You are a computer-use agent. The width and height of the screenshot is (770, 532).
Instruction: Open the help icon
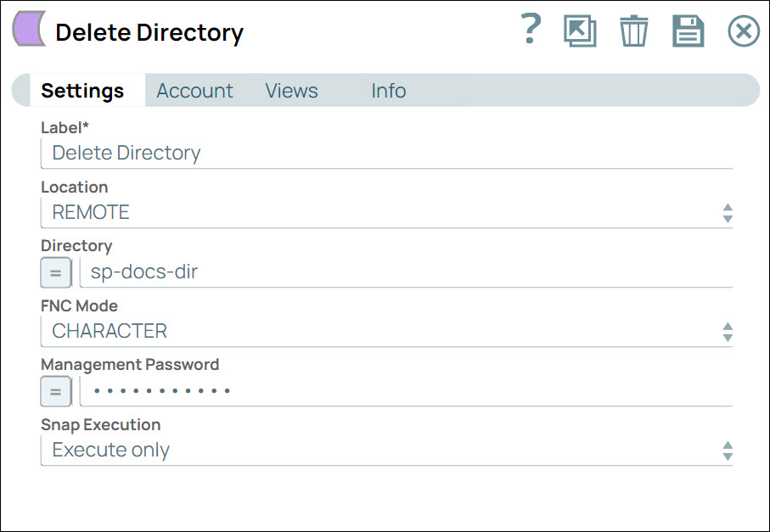coord(530,31)
